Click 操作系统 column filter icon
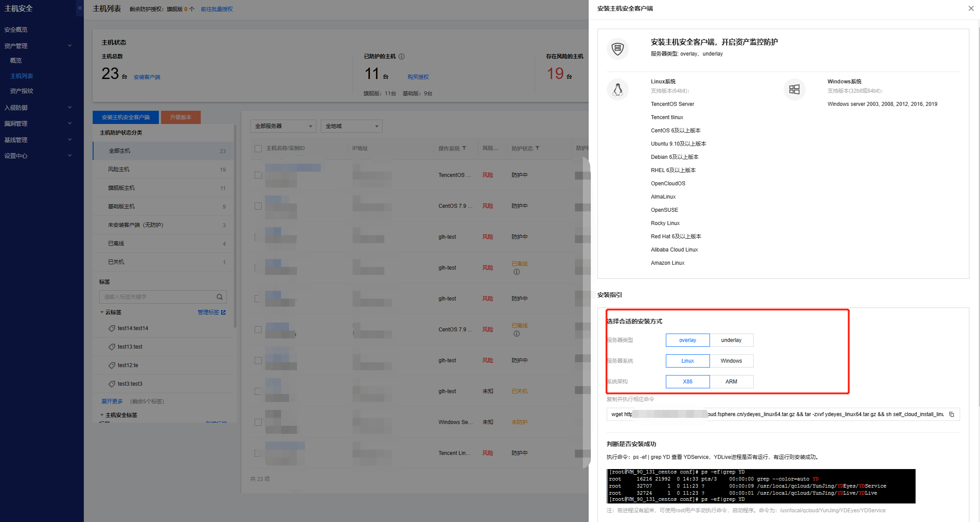Screen dimensions: 980x522 click(464, 148)
